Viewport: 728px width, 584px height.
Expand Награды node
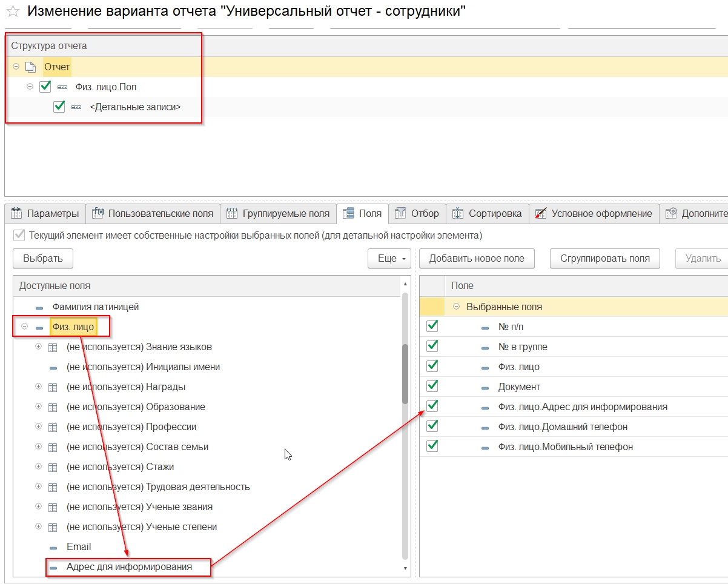point(39,387)
